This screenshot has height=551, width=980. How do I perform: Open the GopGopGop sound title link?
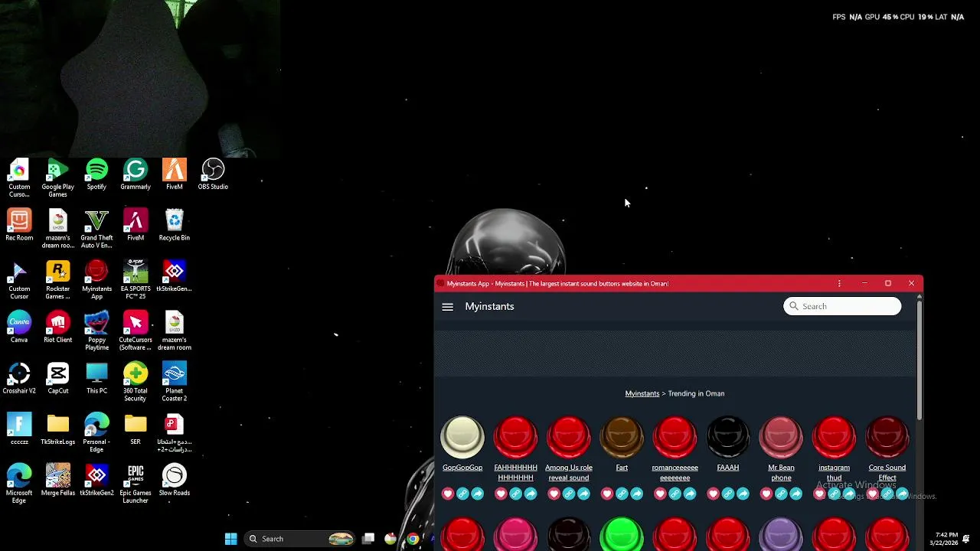pos(462,468)
